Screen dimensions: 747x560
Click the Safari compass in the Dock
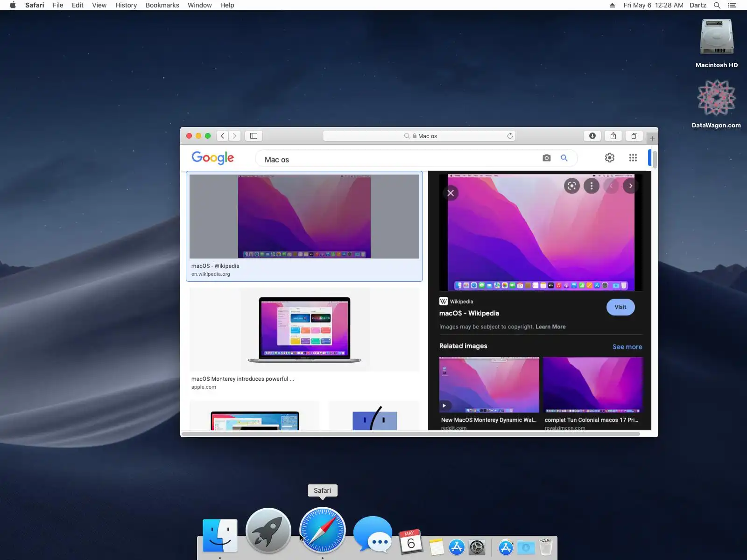(x=323, y=530)
